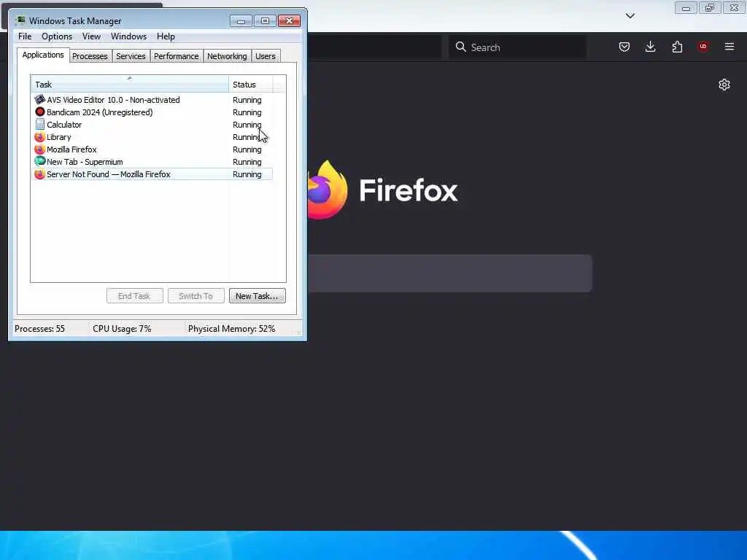This screenshot has height=560, width=747.
Task: Select the 'Mozilla Firefox' task row
Action: [x=152, y=149]
